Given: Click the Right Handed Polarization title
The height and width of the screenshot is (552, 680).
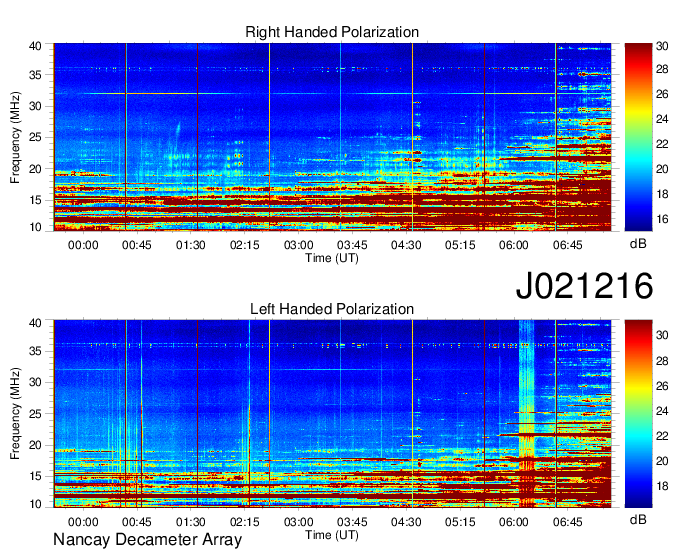Looking at the screenshot, I should pyautogui.click(x=332, y=32).
